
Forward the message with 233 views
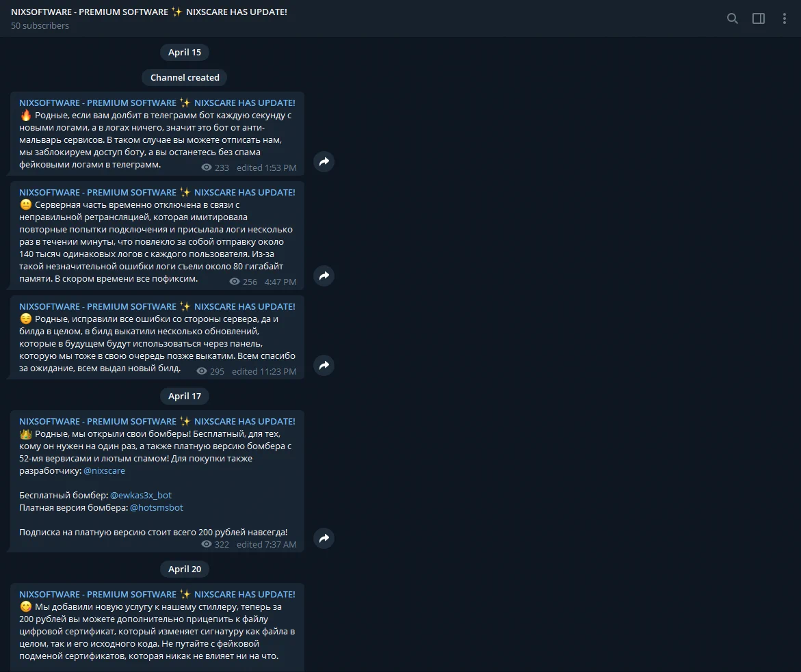(324, 162)
